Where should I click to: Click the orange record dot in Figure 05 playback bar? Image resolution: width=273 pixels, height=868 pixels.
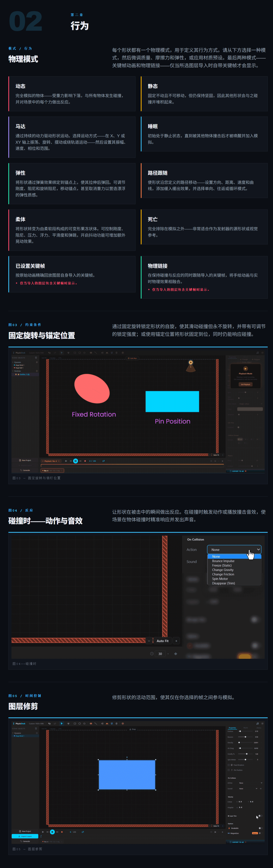(x=62, y=832)
